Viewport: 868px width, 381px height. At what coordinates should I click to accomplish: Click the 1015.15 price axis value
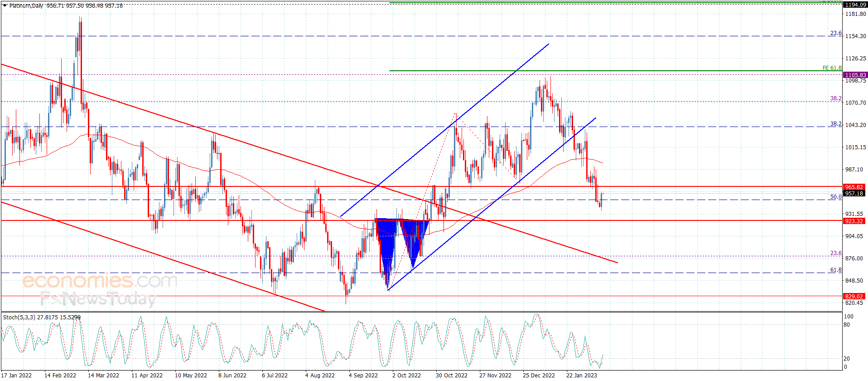tap(855, 147)
